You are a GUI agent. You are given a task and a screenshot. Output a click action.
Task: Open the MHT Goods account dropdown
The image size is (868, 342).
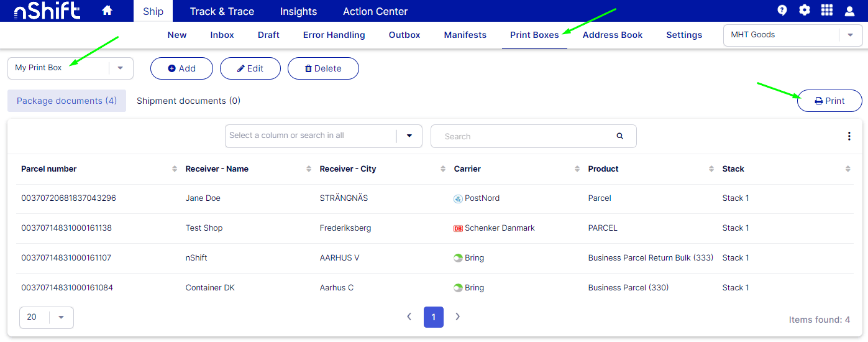tap(850, 35)
